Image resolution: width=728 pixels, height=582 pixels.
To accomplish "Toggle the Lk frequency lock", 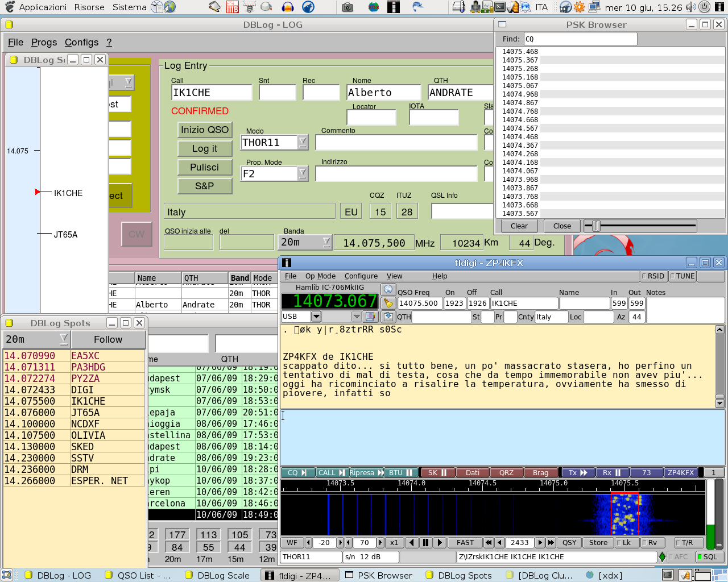I will coord(627,543).
